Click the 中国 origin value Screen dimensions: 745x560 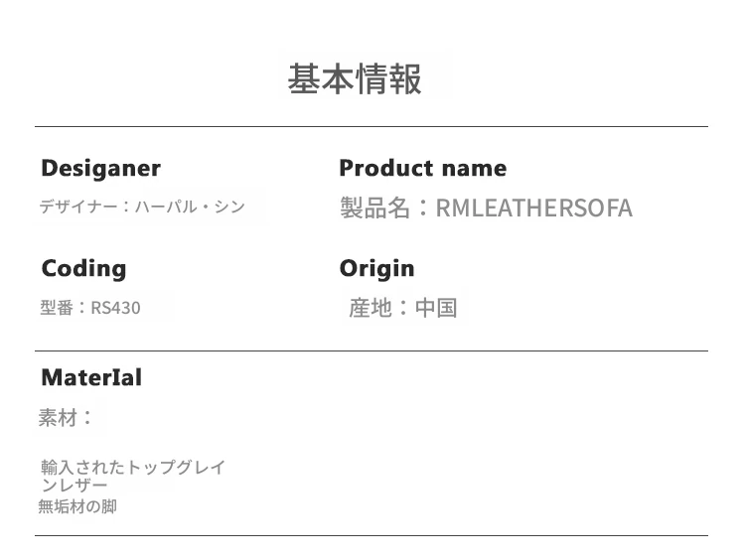tap(436, 308)
